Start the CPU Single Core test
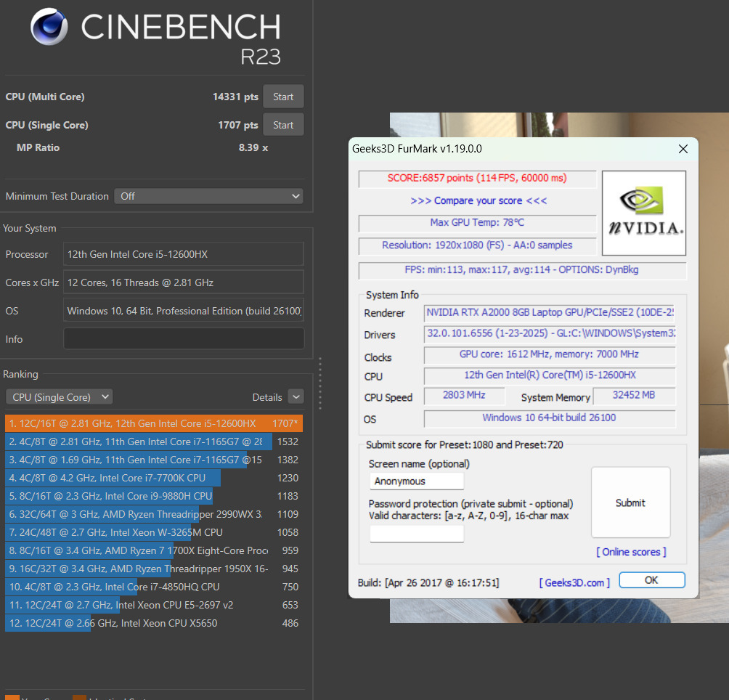 [283, 125]
